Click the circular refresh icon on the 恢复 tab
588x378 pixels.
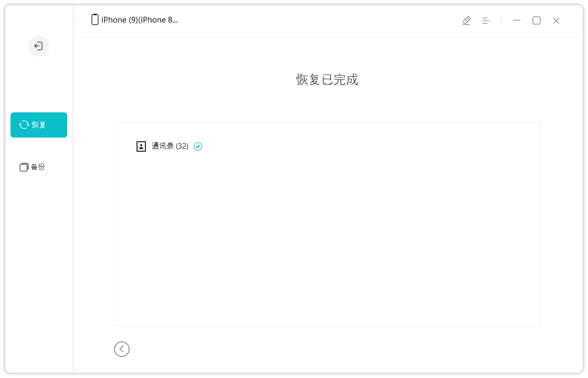[24, 125]
